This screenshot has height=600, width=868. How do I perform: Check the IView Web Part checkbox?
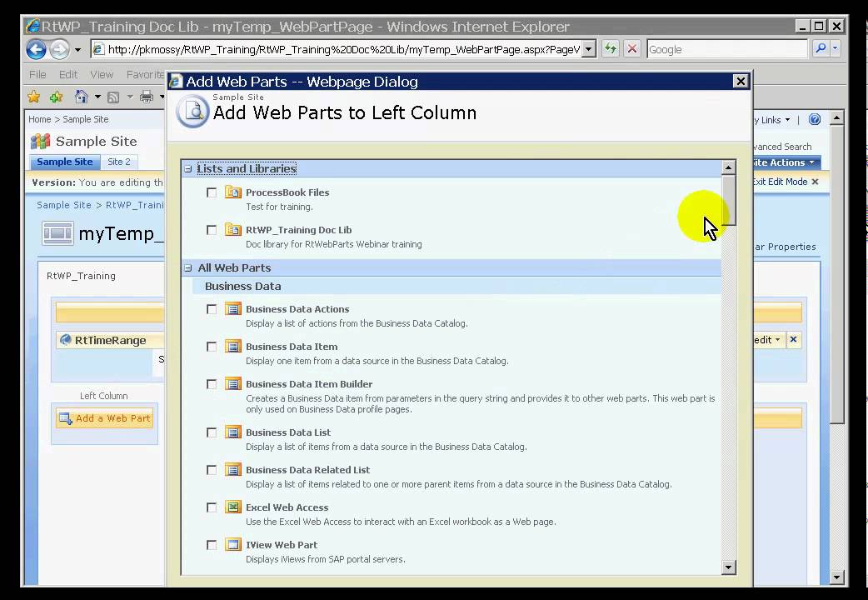[212, 545]
